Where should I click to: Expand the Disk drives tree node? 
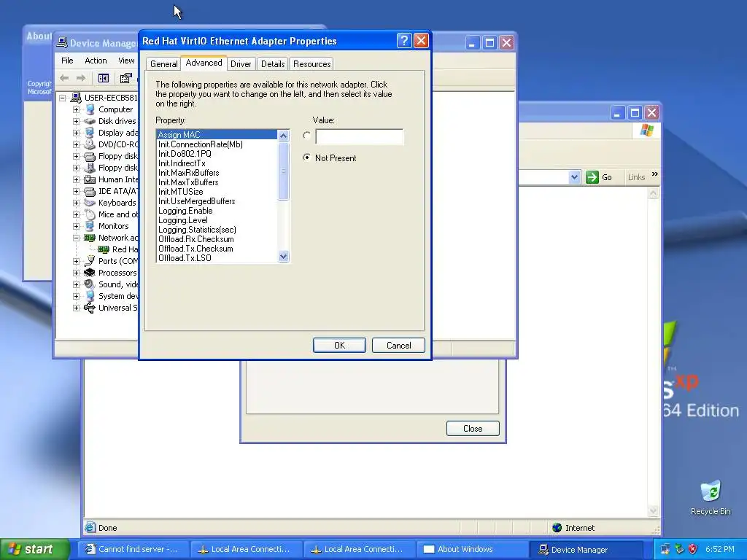[76, 121]
